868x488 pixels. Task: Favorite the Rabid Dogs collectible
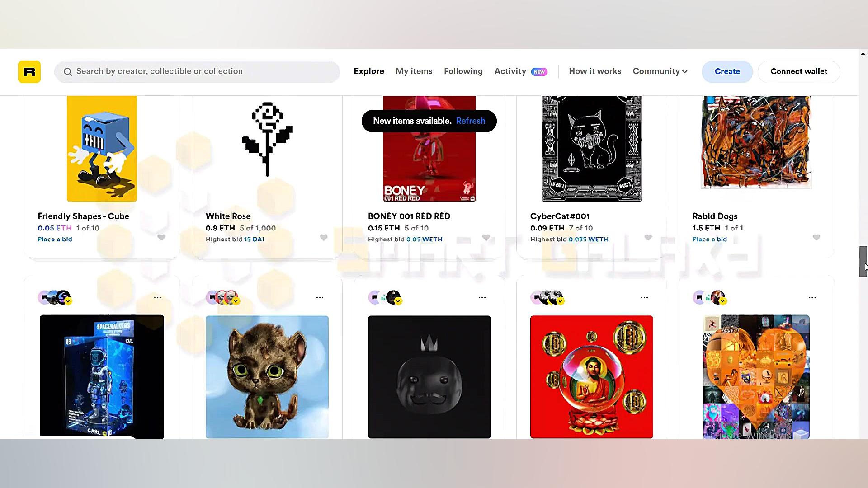tap(816, 237)
